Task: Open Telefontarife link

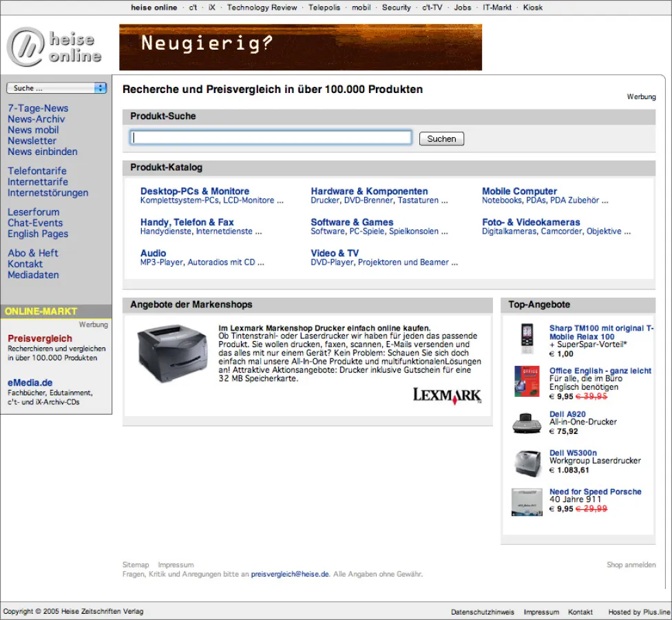Action: point(37,171)
